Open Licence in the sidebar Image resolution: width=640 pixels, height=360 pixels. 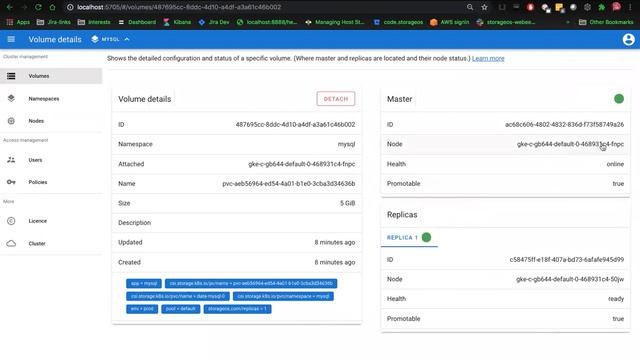(x=51, y=221)
